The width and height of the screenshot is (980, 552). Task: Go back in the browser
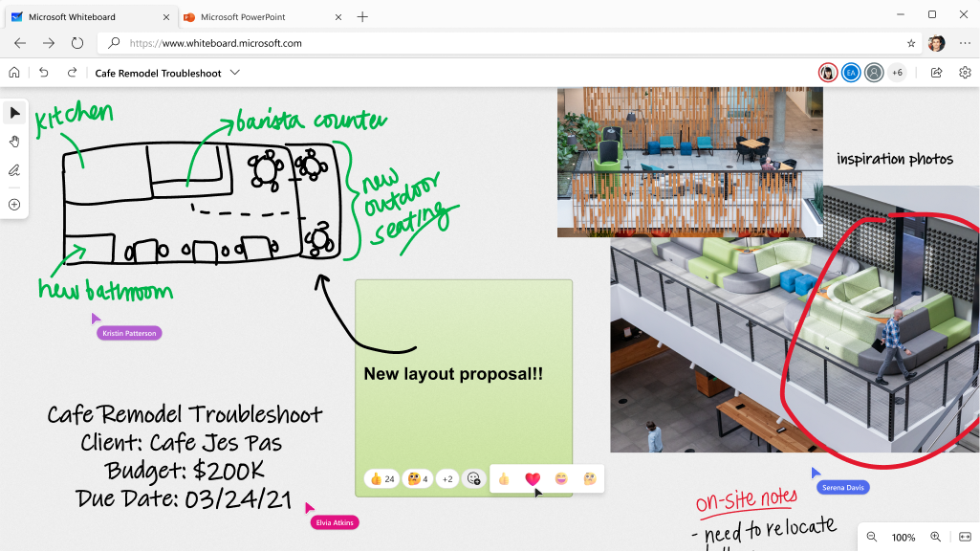[x=20, y=43]
